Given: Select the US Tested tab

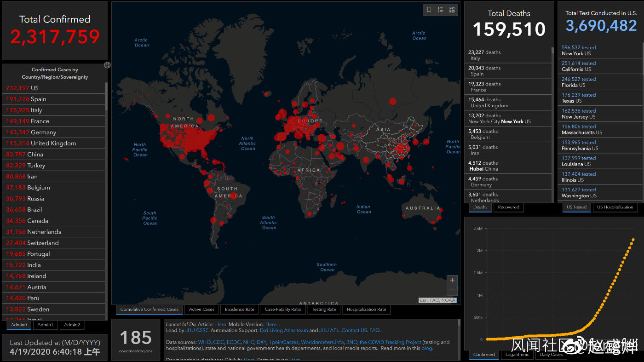Looking at the screenshot, I should tap(576, 207).
